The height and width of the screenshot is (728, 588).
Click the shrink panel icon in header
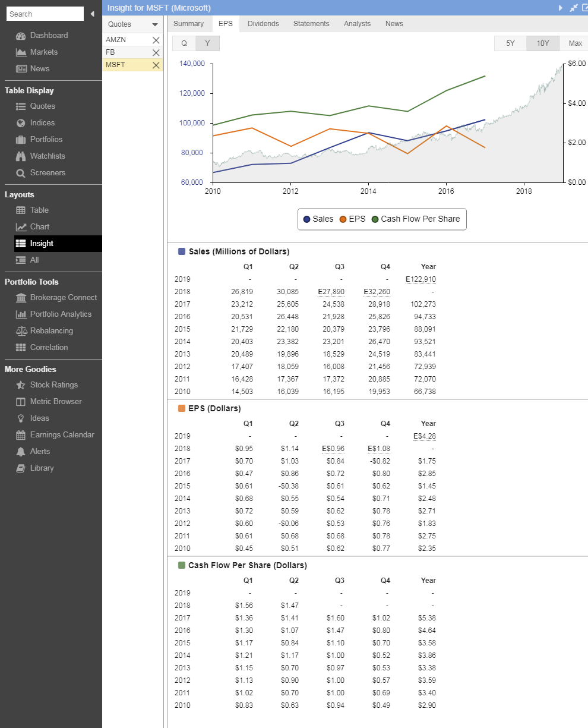pyautogui.click(x=573, y=8)
